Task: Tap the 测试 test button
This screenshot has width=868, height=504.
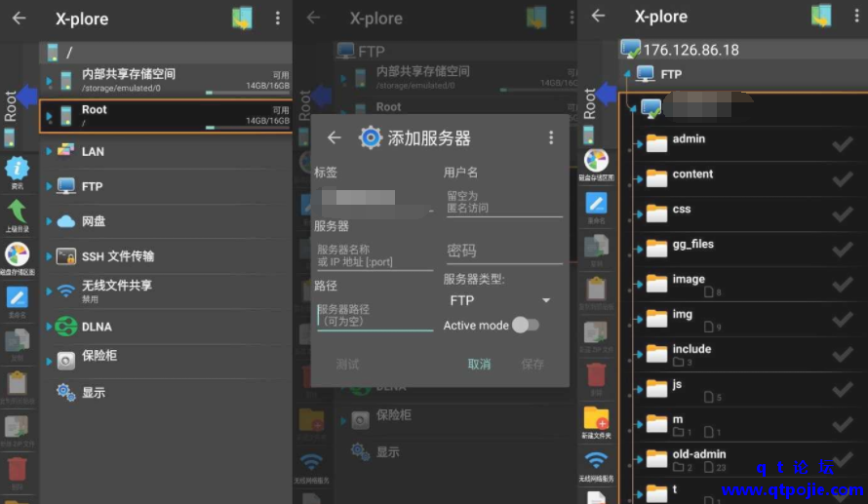Action: click(x=347, y=364)
